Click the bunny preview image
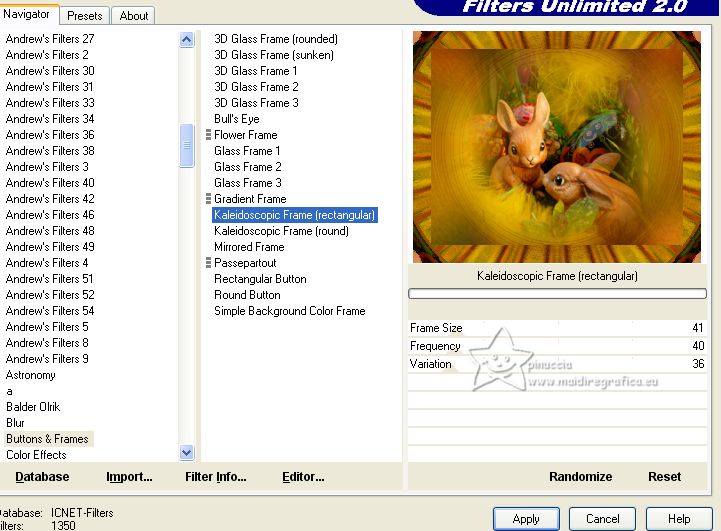The image size is (721, 531). tap(557, 147)
